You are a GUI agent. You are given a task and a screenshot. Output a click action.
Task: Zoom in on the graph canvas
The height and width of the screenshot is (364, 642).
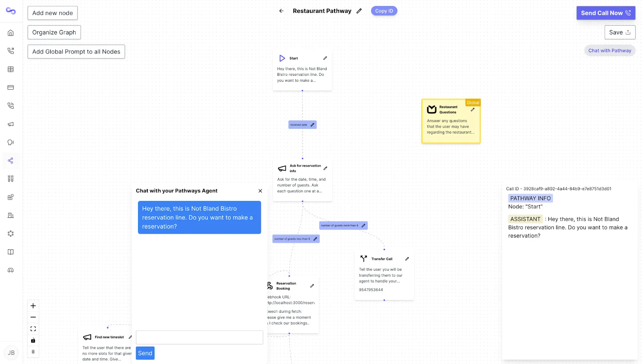(33, 306)
